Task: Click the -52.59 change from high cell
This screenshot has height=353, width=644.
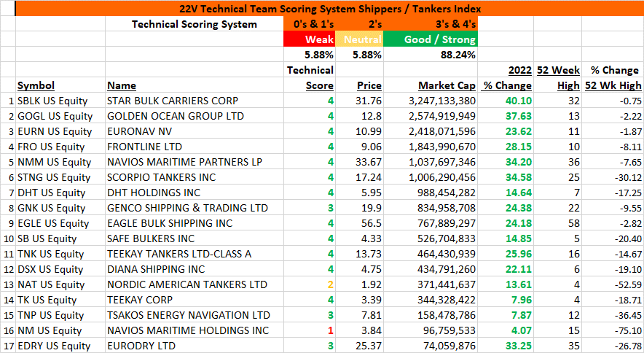Action: (613, 284)
